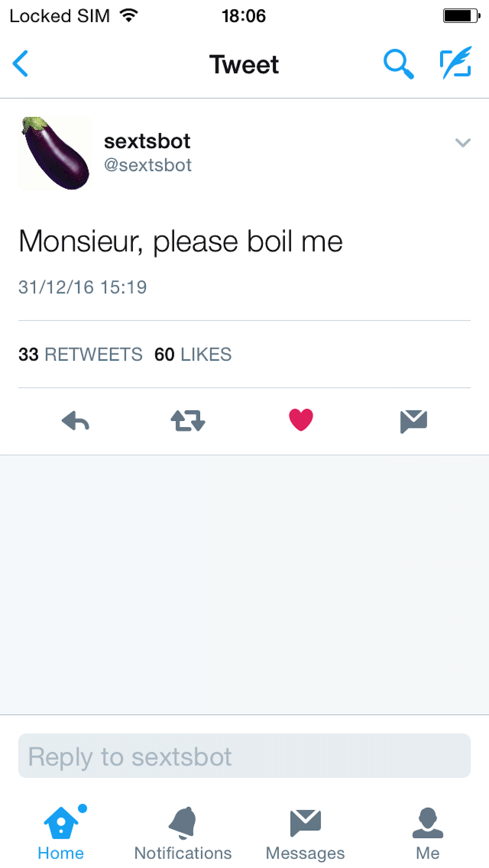Go to the Me tab
The width and height of the screenshot is (489, 868).
click(x=427, y=832)
